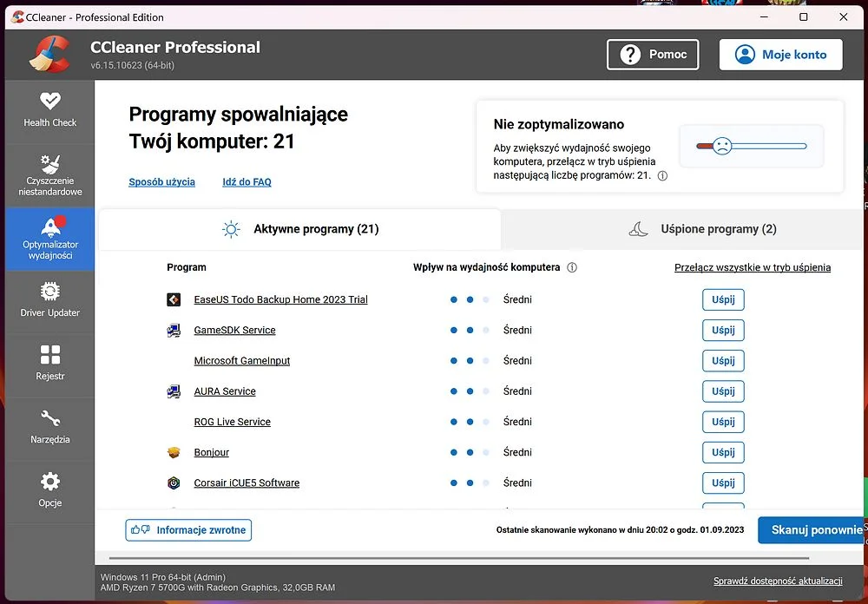868x604 pixels.
Task: Click Wpływ na wydajność komputera column header
Action: tap(487, 267)
